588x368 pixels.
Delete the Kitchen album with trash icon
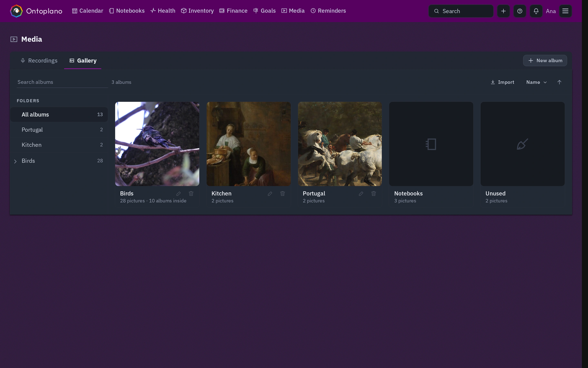pos(283,194)
